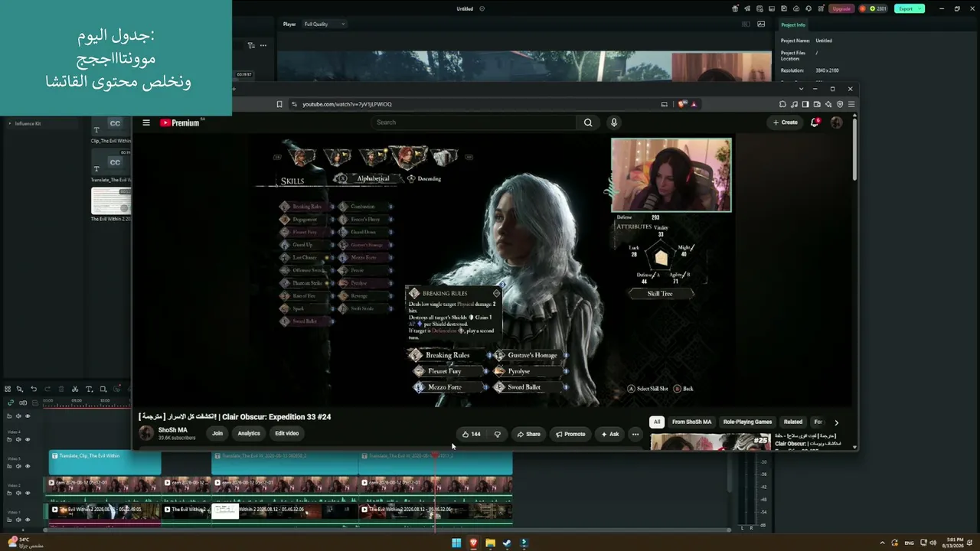The height and width of the screenshot is (551, 980).
Task: Click the Join button
Action: point(217,433)
